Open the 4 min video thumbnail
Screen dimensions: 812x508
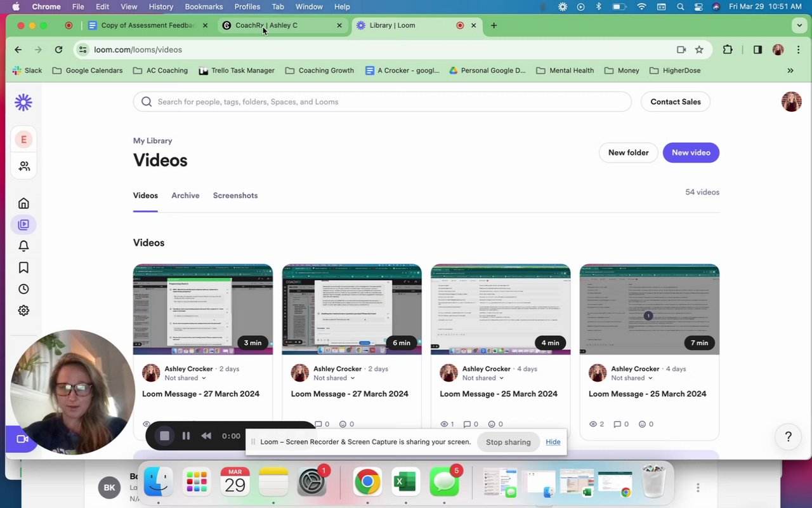pyautogui.click(x=501, y=309)
